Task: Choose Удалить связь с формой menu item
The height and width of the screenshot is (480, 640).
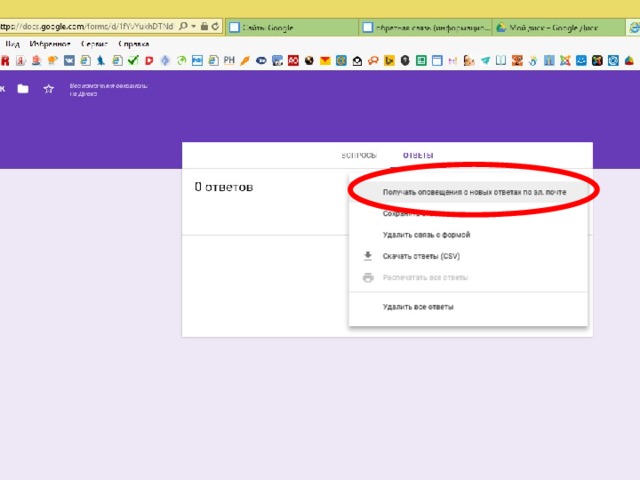Action: coord(426,235)
